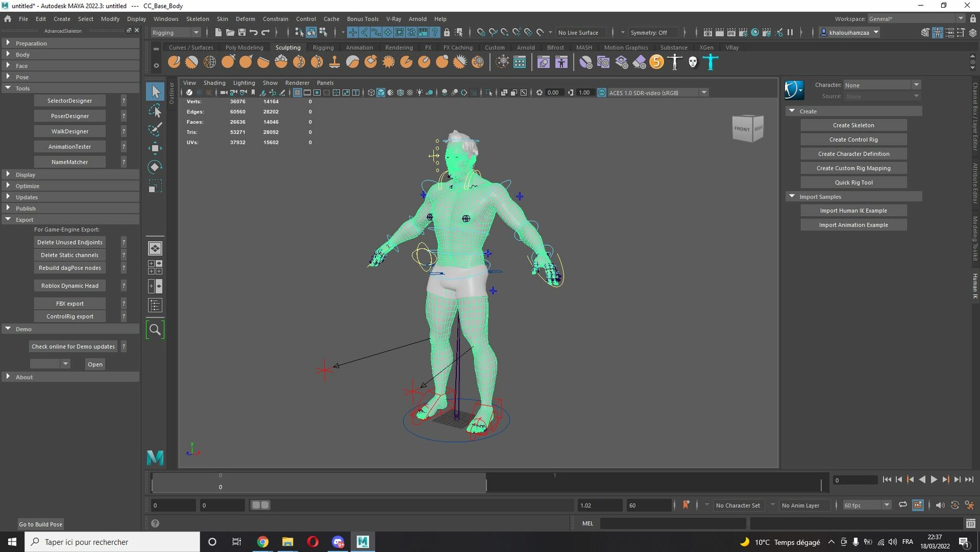Select the stamp-shaped Imprint sculpt icon
Viewport: 980px width, 552px height.
(335, 62)
